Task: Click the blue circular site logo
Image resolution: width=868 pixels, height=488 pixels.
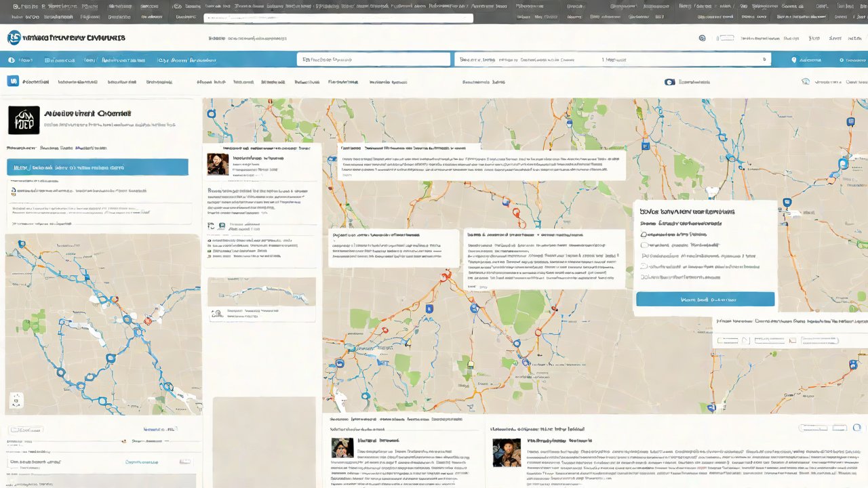Action: coord(14,38)
